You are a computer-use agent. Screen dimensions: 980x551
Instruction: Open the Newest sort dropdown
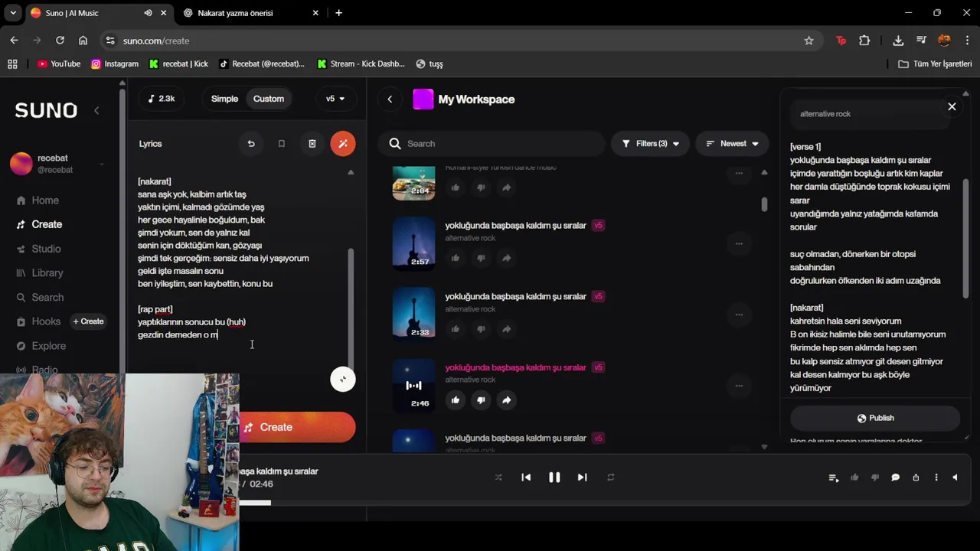732,144
